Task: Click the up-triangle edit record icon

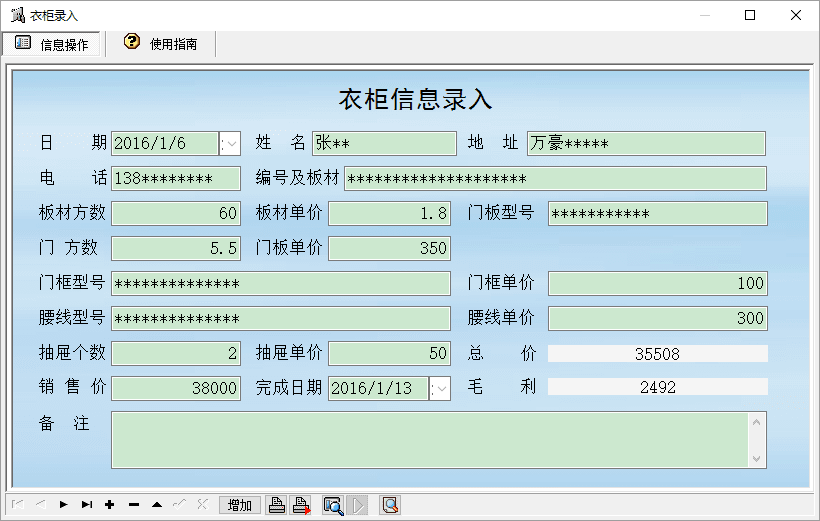Action: click(157, 505)
